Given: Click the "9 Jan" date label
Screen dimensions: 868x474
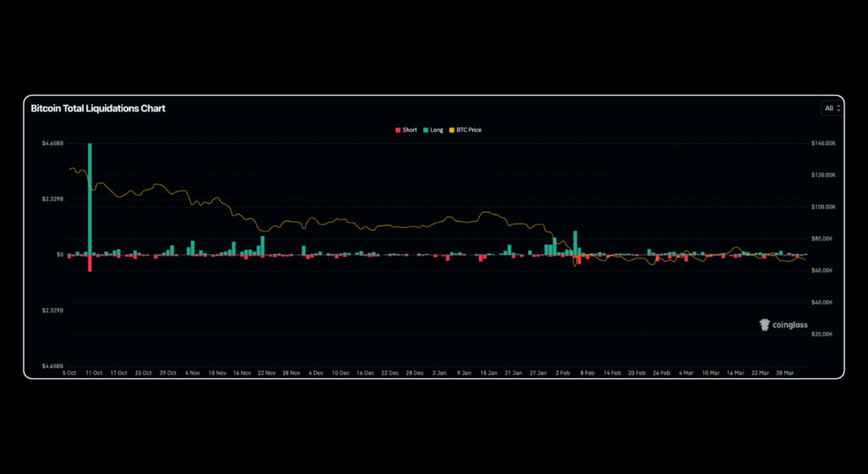Looking at the screenshot, I should [464, 373].
